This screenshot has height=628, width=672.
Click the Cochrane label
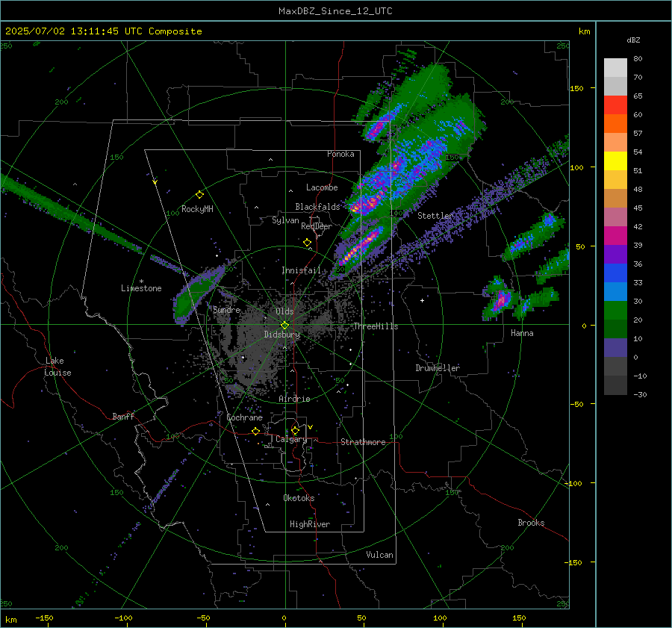click(x=244, y=417)
